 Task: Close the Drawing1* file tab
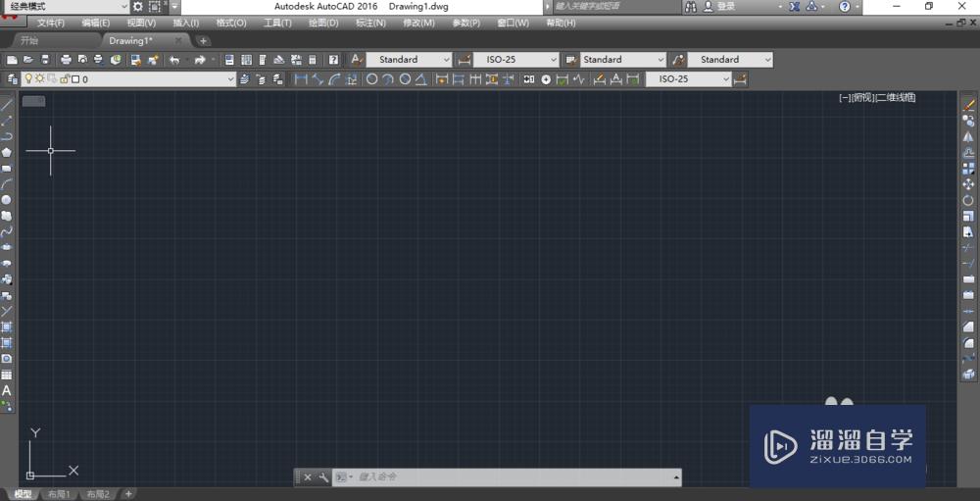[178, 40]
